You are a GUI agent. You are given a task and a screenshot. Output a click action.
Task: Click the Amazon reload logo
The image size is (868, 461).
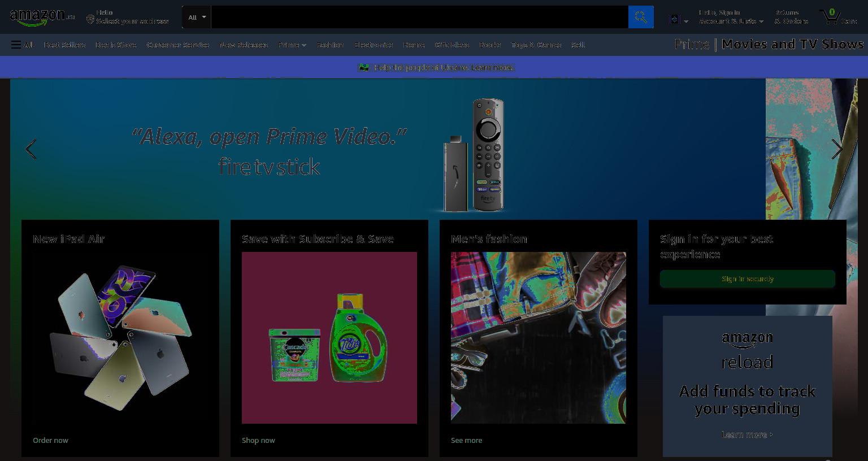(747, 351)
